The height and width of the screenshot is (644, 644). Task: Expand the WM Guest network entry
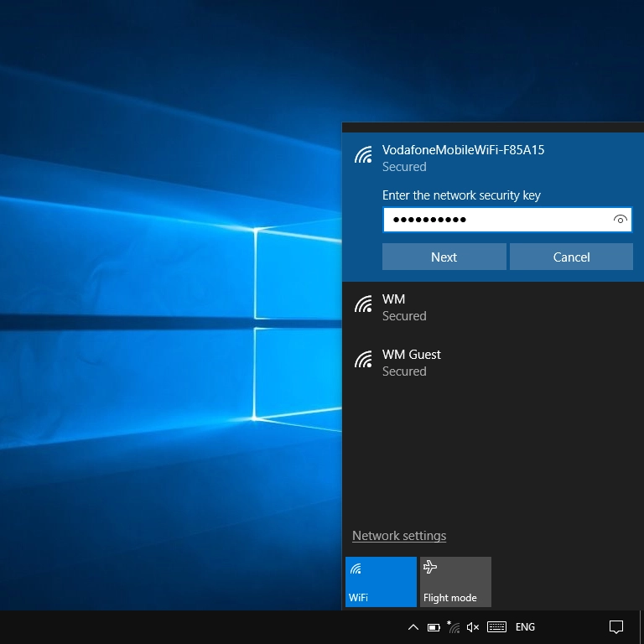[411, 361]
